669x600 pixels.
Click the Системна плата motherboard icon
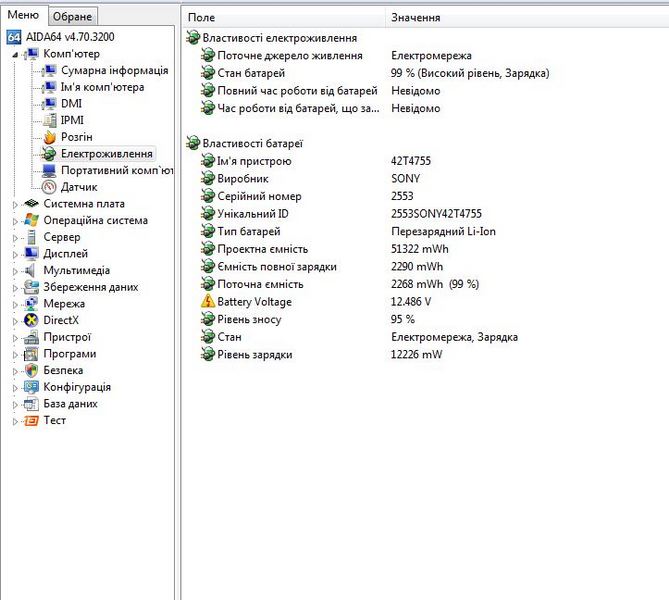coord(31,204)
